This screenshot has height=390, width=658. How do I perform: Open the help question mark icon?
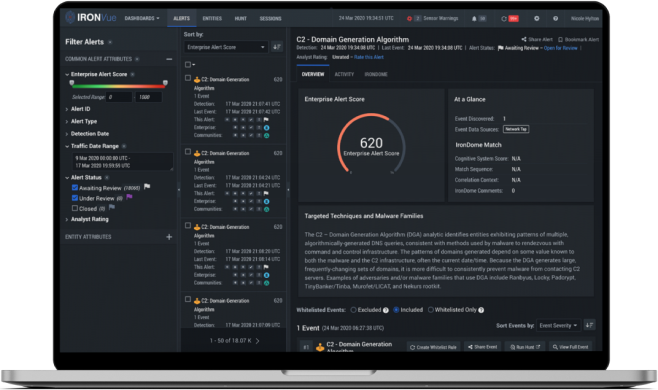[555, 18]
